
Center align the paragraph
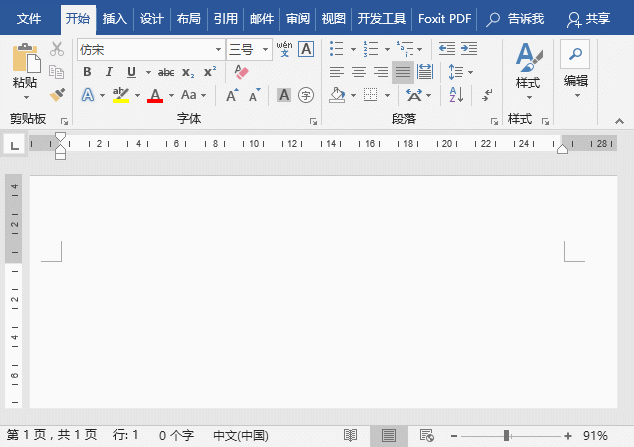click(x=359, y=72)
